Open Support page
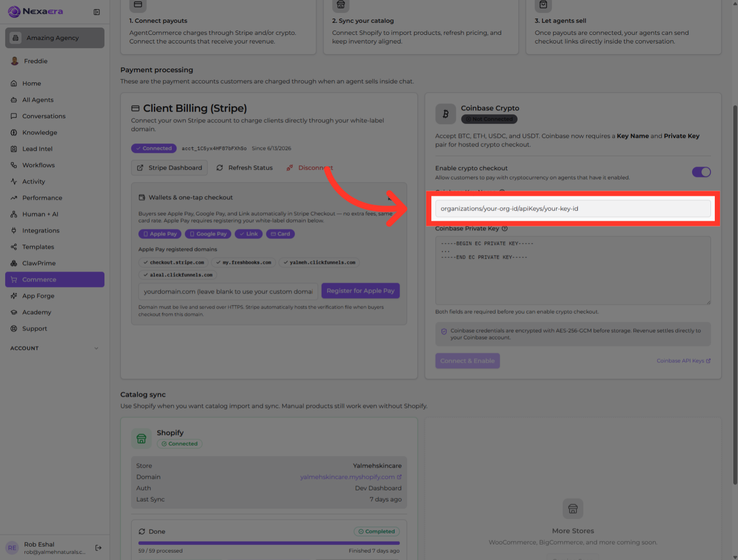The height and width of the screenshot is (560, 738). point(55,328)
